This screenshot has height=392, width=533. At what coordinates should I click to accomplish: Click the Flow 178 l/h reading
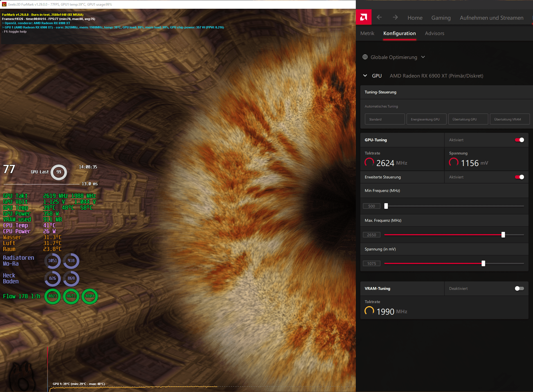22,296
